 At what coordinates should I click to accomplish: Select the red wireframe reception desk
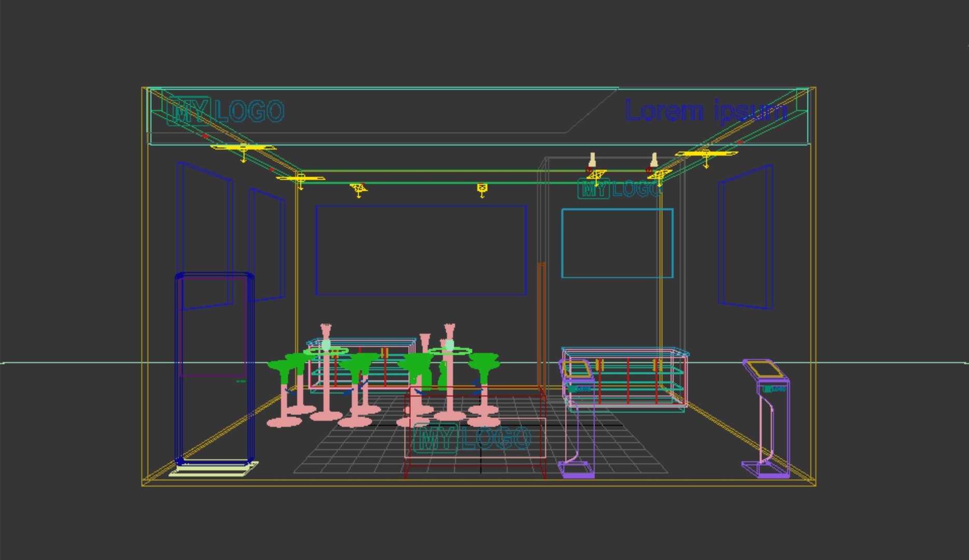click(475, 432)
